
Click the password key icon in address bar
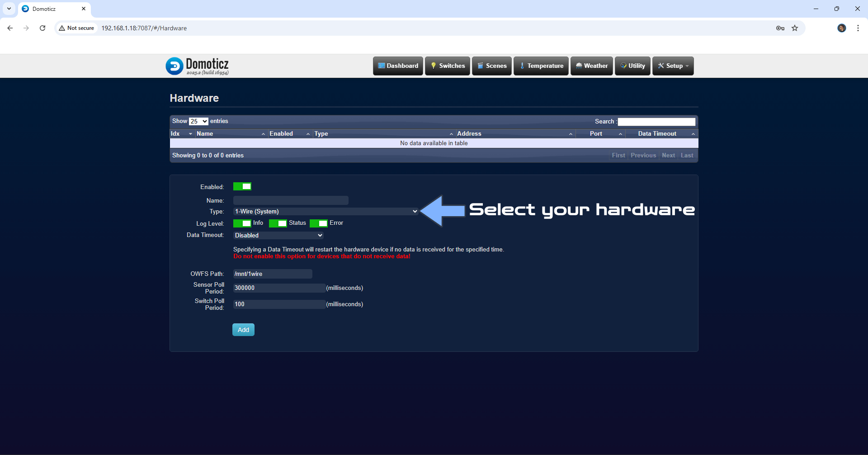click(780, 28)
